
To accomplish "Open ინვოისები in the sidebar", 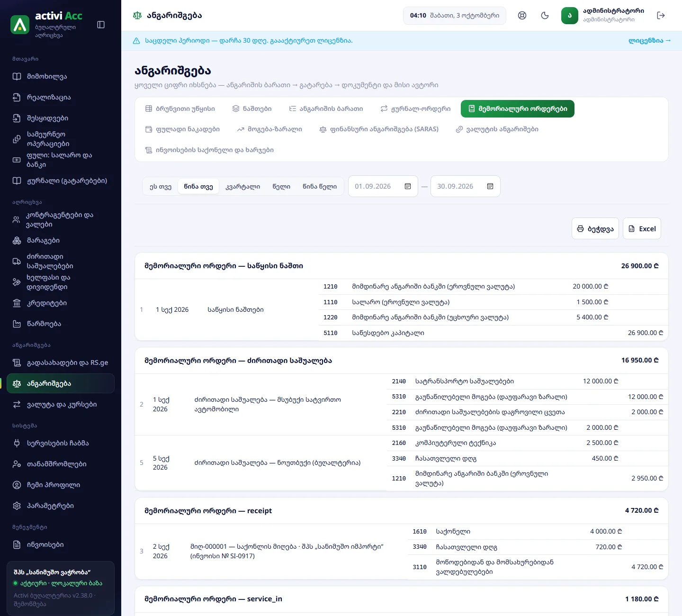I will (x=61, y=544).
